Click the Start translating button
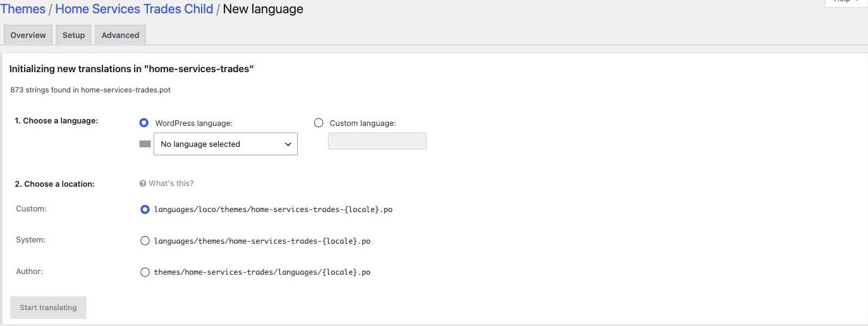Viewport: 868px width, 326px height. (48, 308)
